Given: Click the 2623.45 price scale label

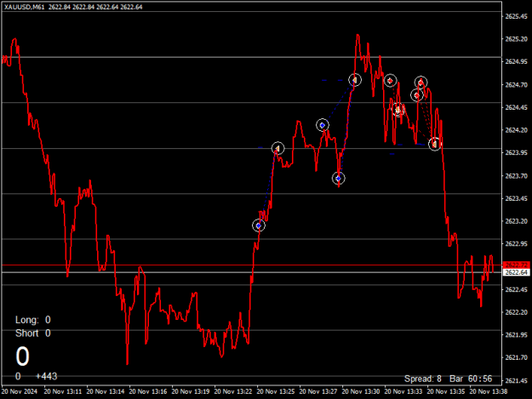Looking at the screenshot, I should [516, 198].
